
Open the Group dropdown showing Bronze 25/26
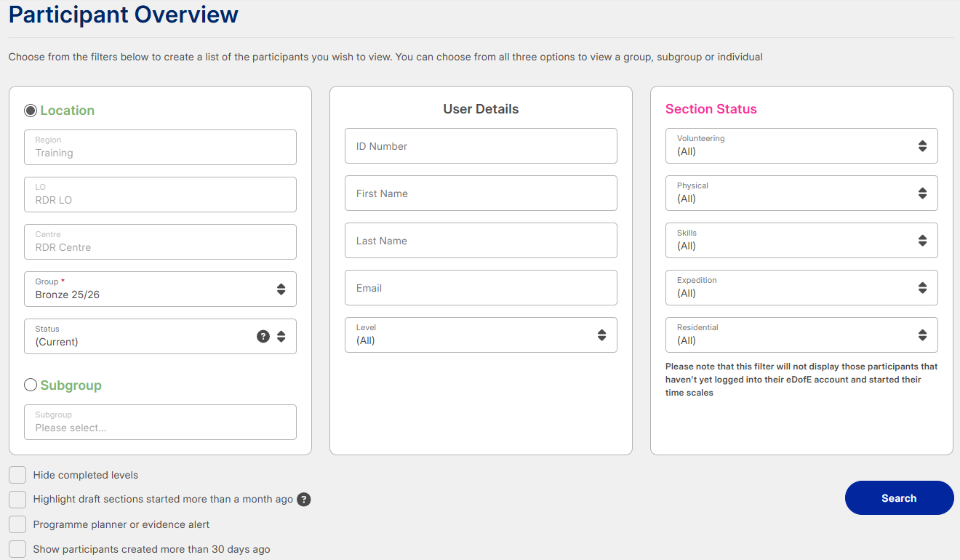click(160, 289)
